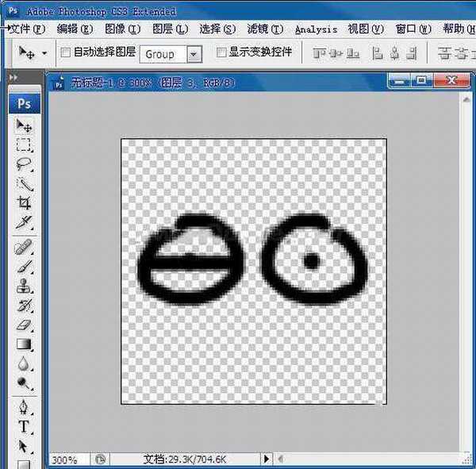Select the Healing Brush tool
476x469 pixels.
[25, 247]
